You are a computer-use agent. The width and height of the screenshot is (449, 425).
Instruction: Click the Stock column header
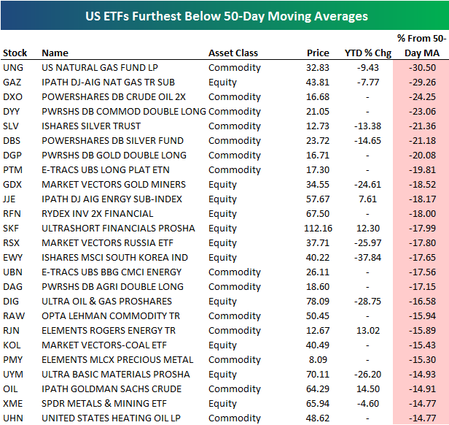15,53
